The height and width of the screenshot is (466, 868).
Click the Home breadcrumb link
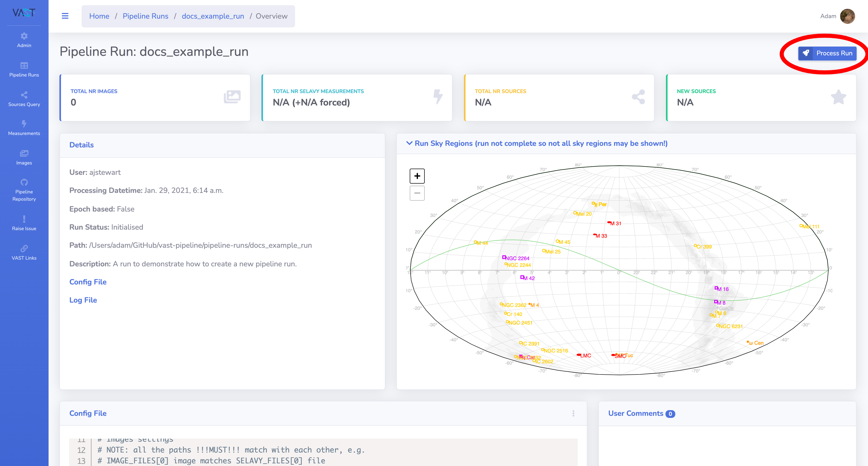[99, 16]
